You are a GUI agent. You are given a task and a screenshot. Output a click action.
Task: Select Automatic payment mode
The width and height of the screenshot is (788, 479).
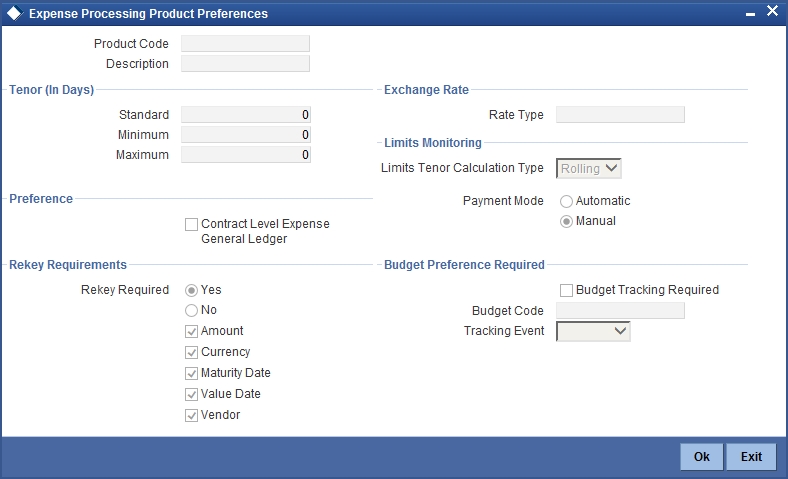pos(567,201)
